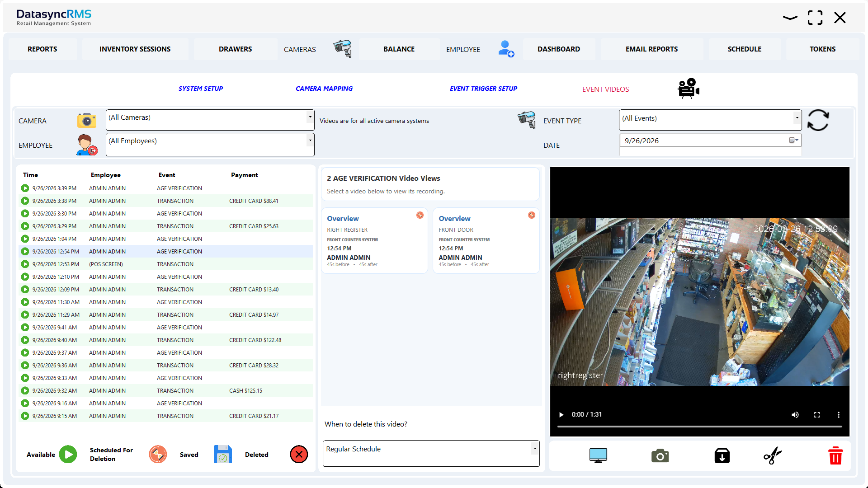Click the monitor display icon below the video
The height and width of the screenshot is (488, 868).
pos(598,455)
